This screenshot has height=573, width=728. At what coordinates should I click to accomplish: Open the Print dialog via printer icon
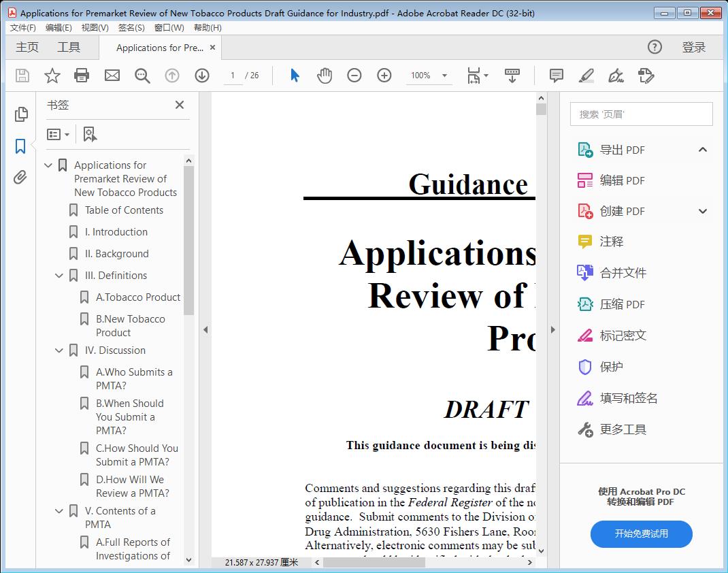(x=82, y=76)
